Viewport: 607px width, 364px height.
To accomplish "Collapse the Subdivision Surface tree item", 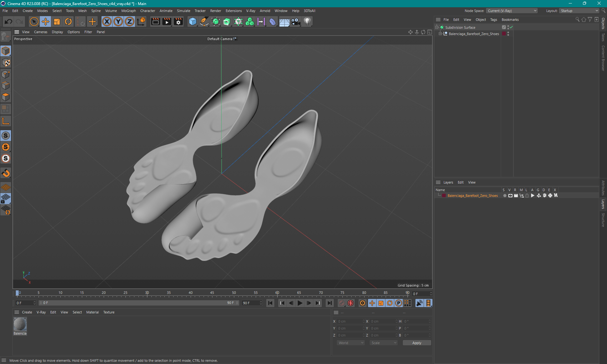I will (x=437, y=27).
